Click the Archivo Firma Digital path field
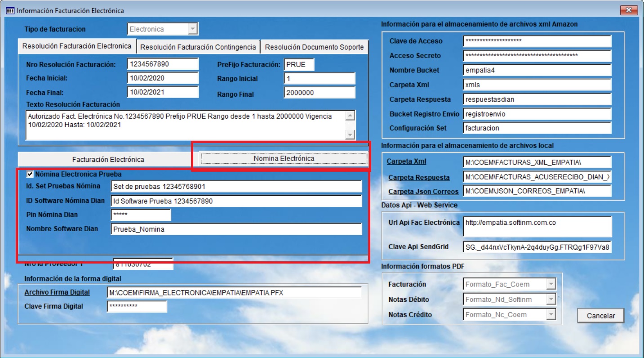644x358 pixels. (235, 292)
